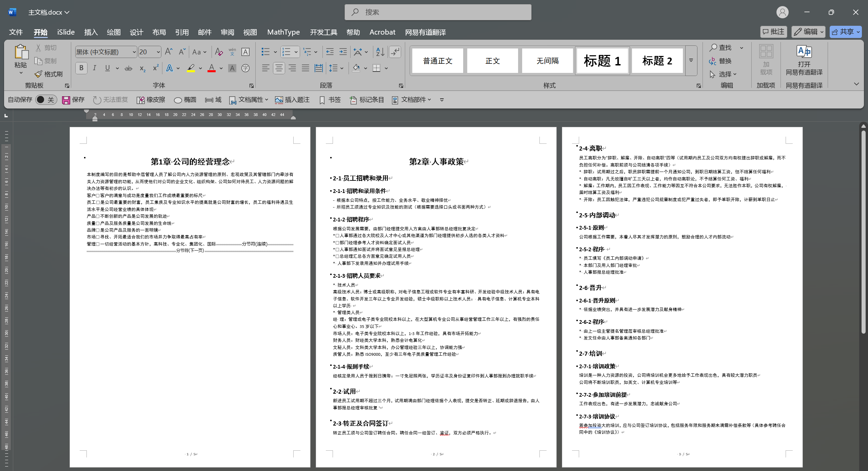Toggle underline formatting
The image size is (868, 471).
pyautogui.click(x=107, y=68)
